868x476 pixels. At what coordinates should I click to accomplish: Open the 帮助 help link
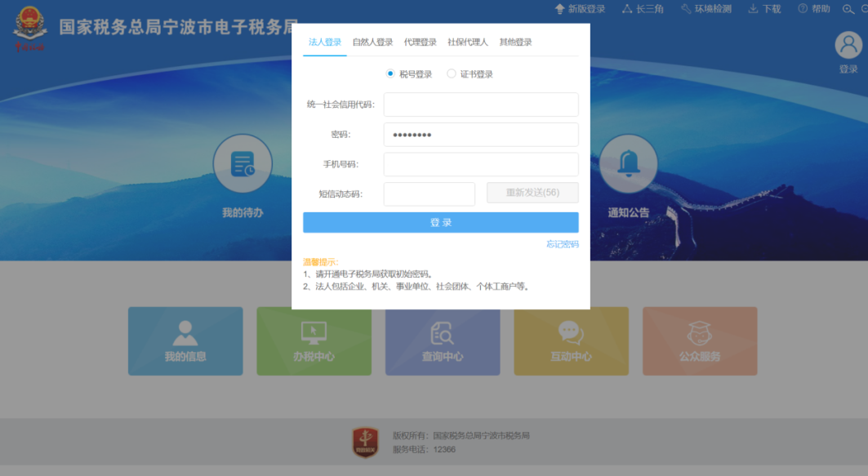[814, 9]
